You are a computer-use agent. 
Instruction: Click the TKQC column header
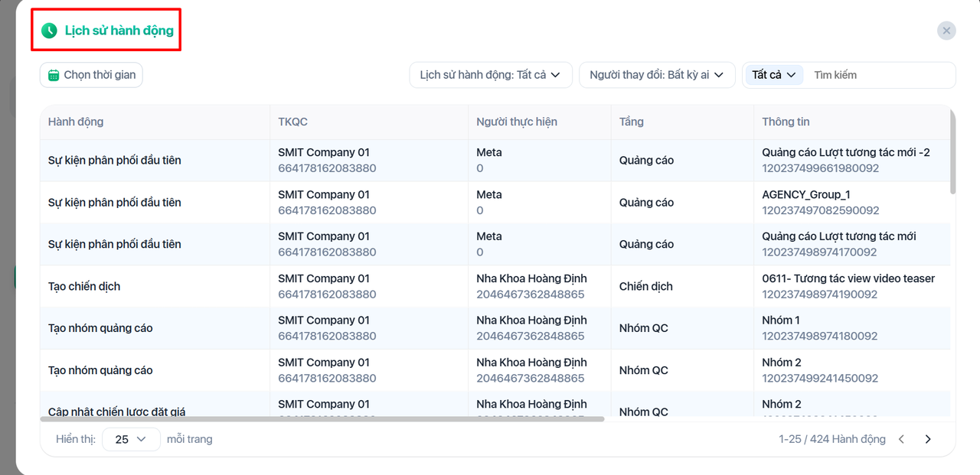292,122
